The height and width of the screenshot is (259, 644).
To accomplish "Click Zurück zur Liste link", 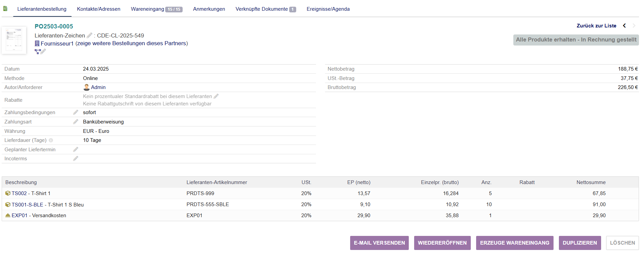I will tap(596, 26).
